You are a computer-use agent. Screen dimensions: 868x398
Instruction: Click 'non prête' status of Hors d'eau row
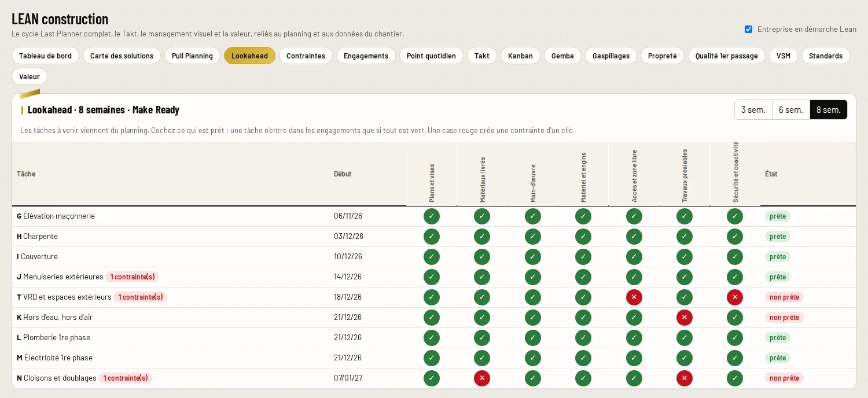(785, 318)
